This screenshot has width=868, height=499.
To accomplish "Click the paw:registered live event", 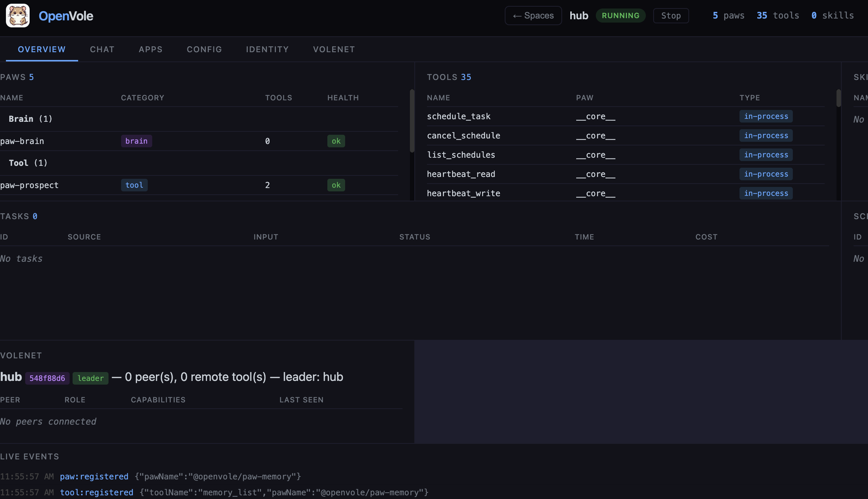I will tap(94, 476).
